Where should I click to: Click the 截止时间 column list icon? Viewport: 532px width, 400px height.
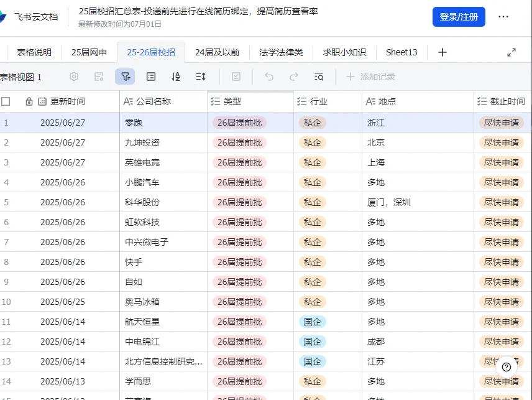[x=482, y=101]
